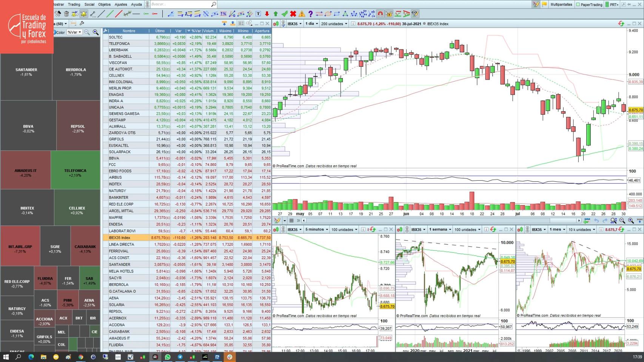Click the Buscar search field
Image resolution: width=644 pixels, height=362 pixels.
183,4
